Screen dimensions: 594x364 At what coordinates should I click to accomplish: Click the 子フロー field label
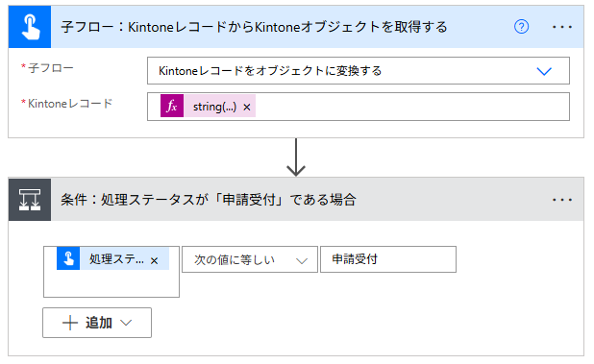pos(51,68)
